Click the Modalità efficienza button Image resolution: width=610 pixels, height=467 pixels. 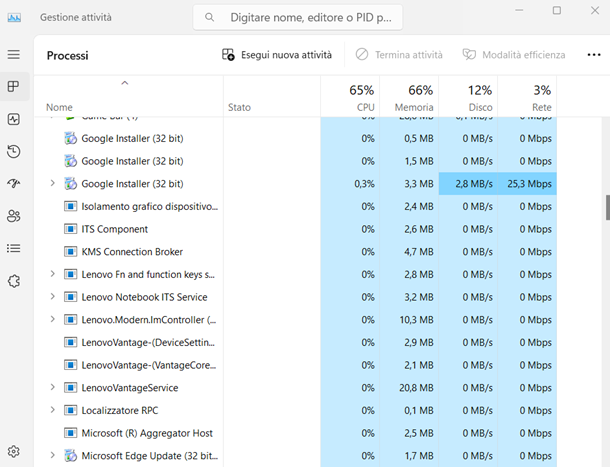pyautogui.click(x=514, y=55)
